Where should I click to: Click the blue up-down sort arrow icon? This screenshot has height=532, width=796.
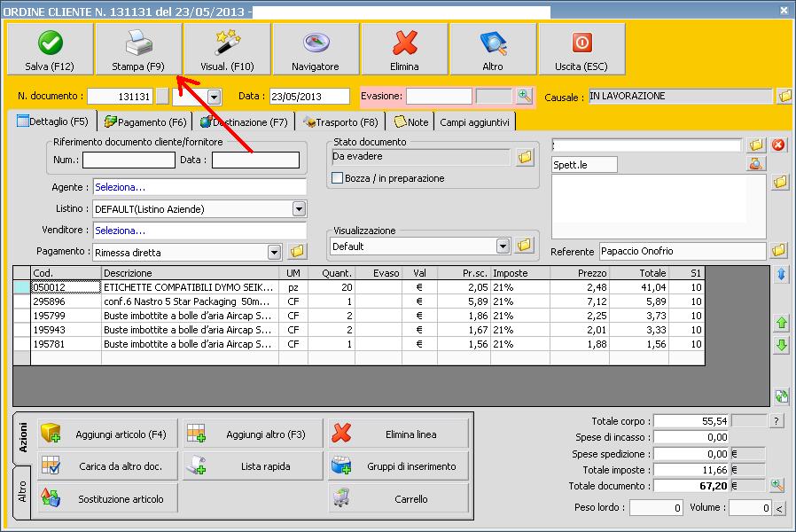781,275
